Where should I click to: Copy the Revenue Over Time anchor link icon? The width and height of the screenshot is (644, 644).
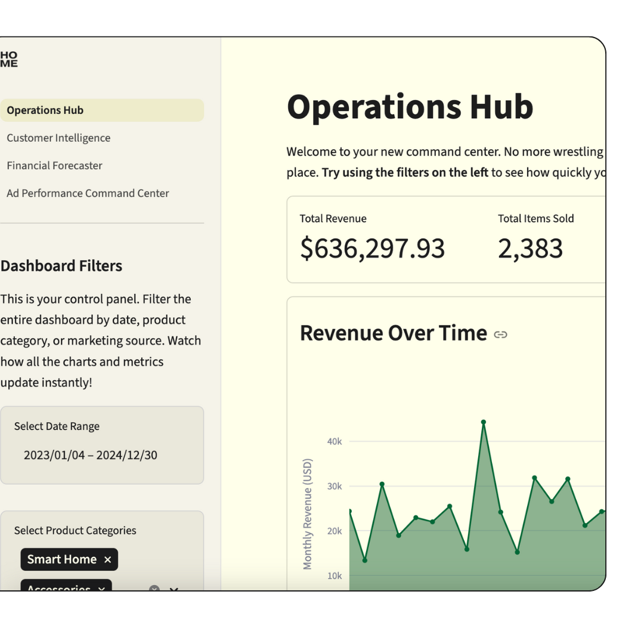(500, 335)
